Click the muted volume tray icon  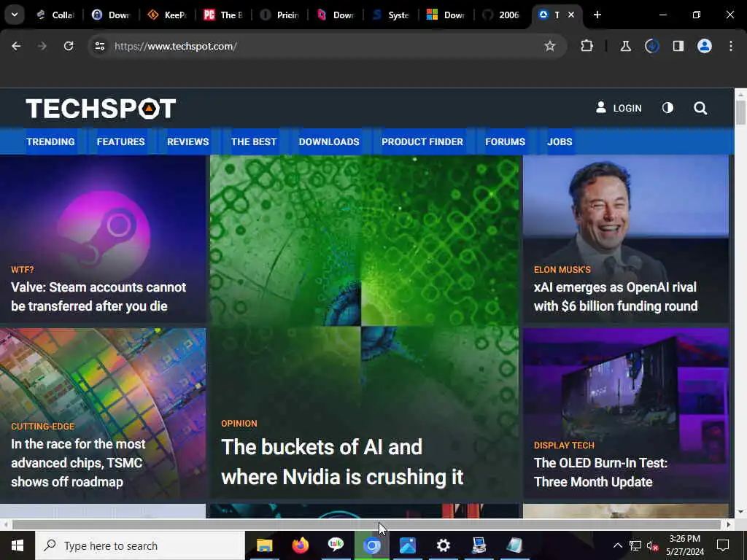[x=652, y=545]
